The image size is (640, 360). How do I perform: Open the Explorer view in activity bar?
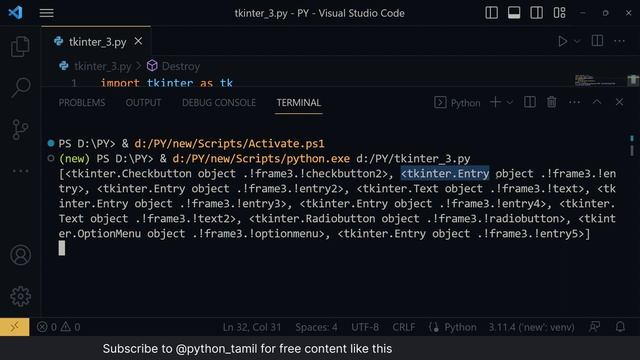(20, 47)
